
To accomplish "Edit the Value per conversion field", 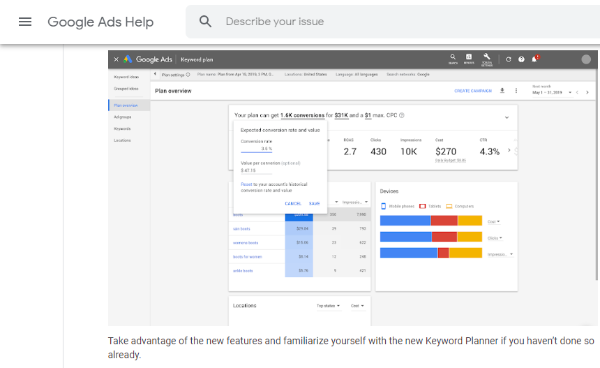I will pyautogui.click(x=256, y=171).
